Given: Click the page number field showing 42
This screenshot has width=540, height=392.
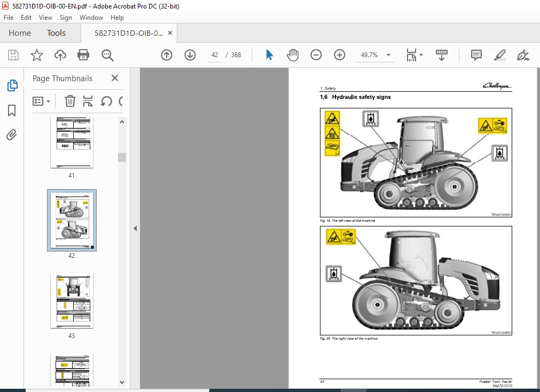Looking at the screenshot, I should [x=215, y=55].
